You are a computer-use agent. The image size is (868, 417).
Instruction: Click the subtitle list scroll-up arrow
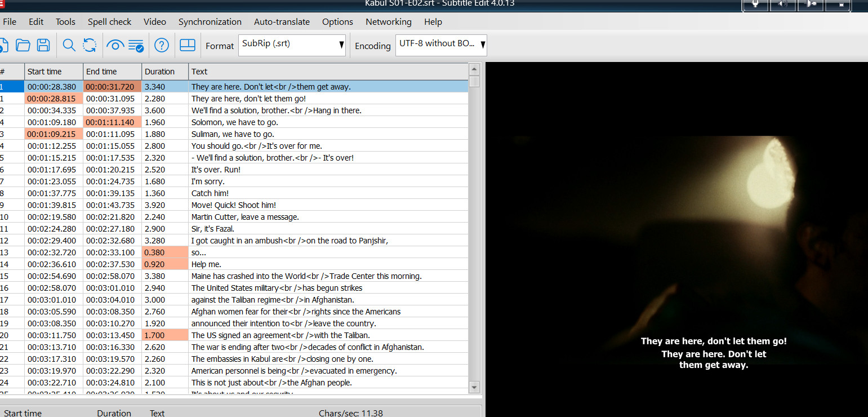pos(474,70)
